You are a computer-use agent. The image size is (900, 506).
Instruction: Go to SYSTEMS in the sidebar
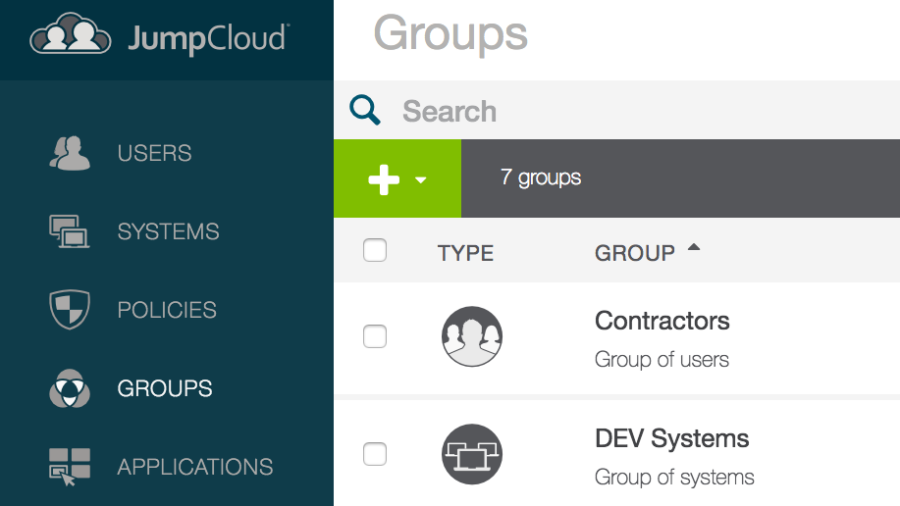[x=168, y=232]
